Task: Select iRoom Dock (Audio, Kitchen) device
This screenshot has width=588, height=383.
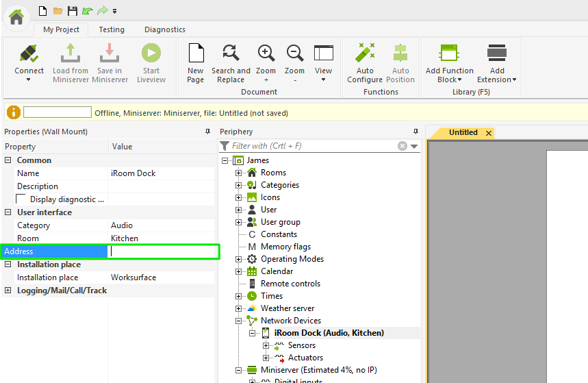Action: coord(329,333)
